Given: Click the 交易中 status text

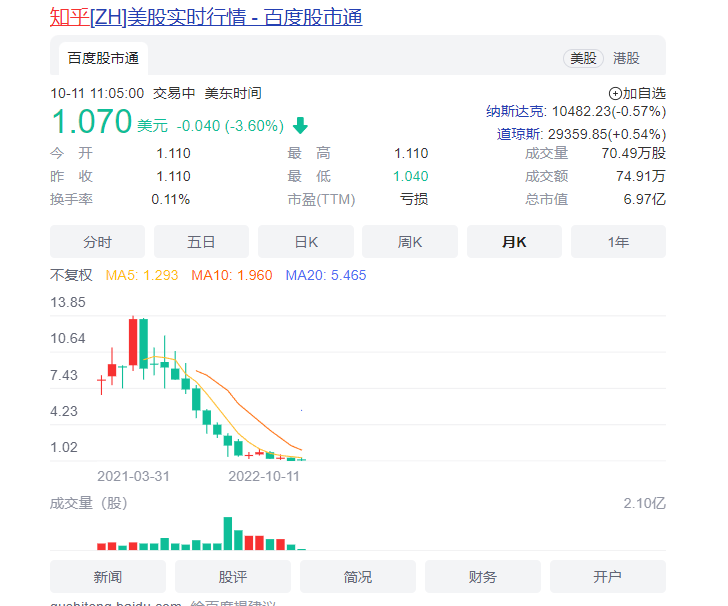Looking at the screenshot, I should point(174,93).
